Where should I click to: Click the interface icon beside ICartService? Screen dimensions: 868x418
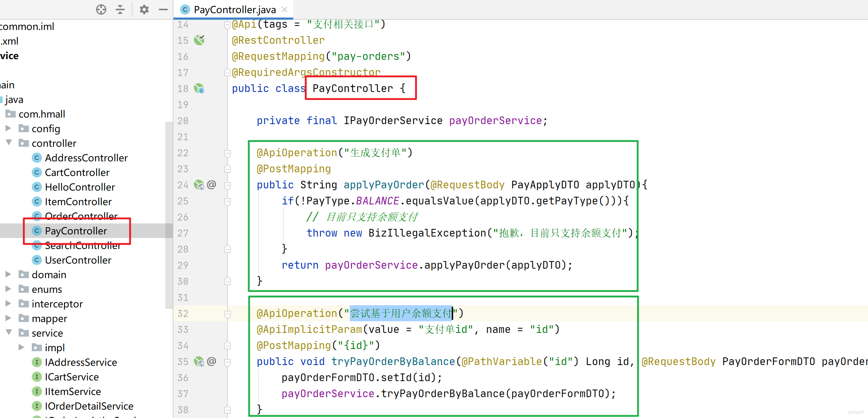37,376
